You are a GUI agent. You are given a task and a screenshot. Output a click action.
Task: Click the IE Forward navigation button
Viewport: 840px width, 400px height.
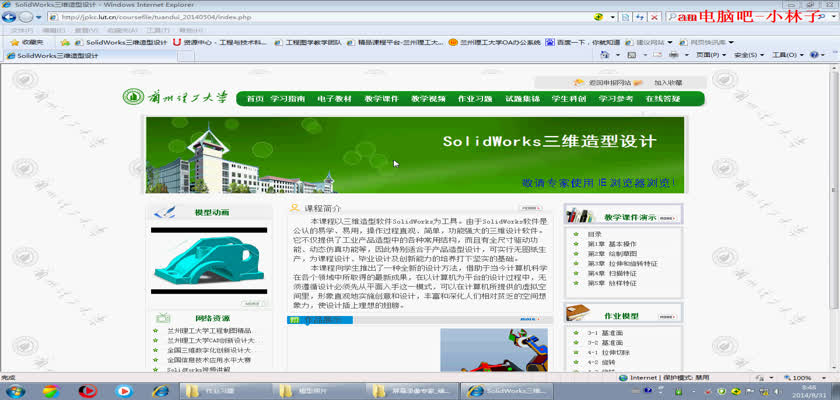click(x=26, y=17)
